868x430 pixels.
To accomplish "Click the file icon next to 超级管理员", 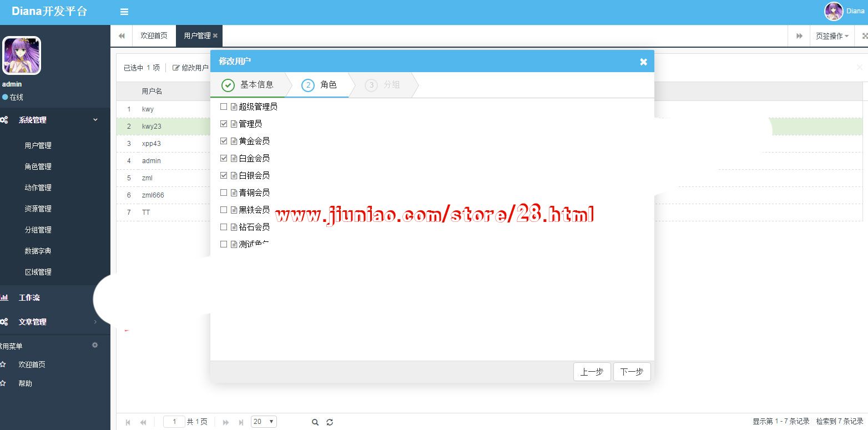I will click(x=234, y=107).
